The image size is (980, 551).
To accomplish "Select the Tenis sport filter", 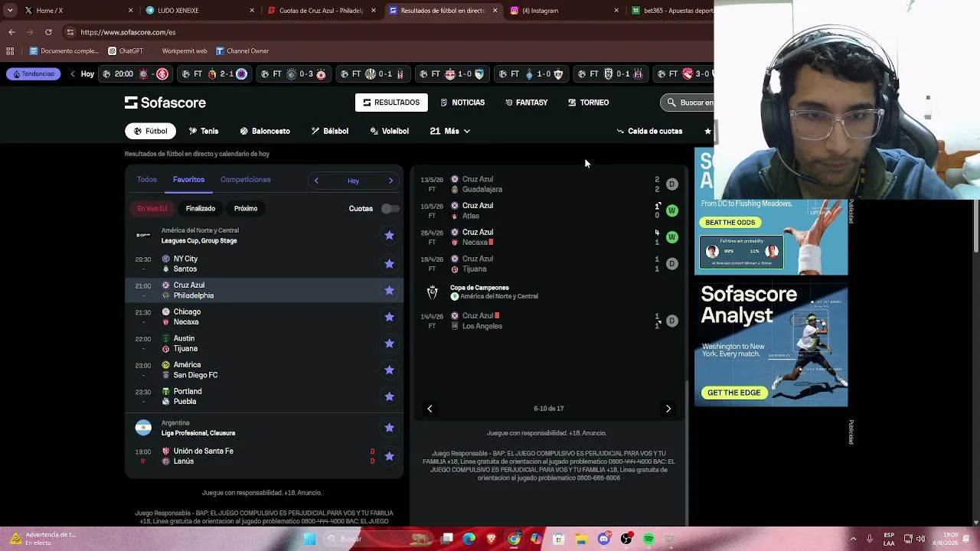I will tap(204, 131).
